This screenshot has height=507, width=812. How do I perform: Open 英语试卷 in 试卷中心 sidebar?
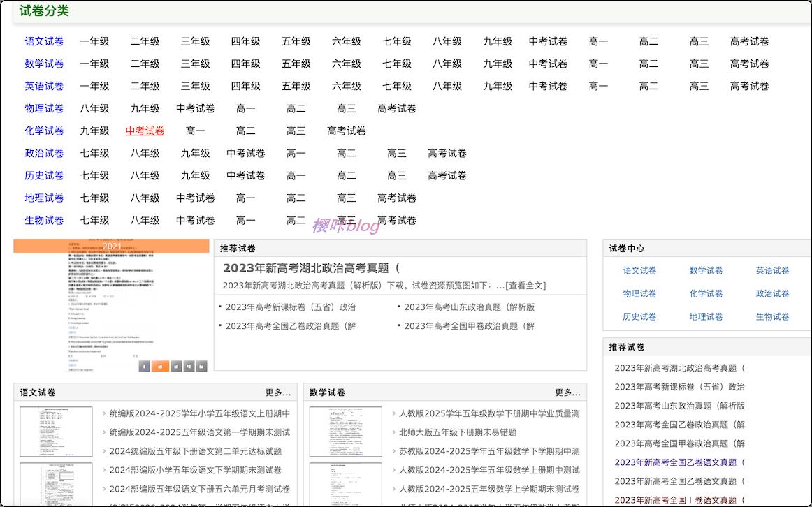click(772, 270)
